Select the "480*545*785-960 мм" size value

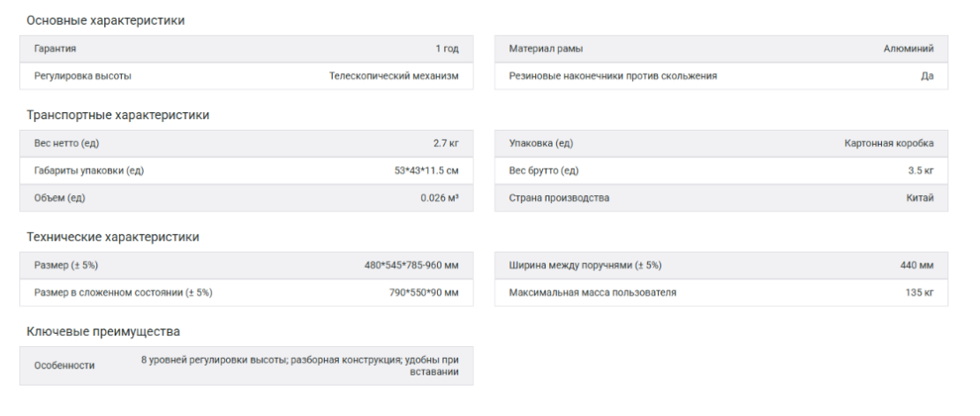[411, 266]
